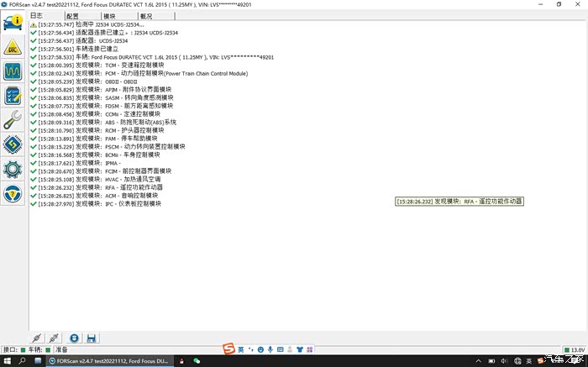
Task: Open the tests checklist section
Action: tap(13, 96)
